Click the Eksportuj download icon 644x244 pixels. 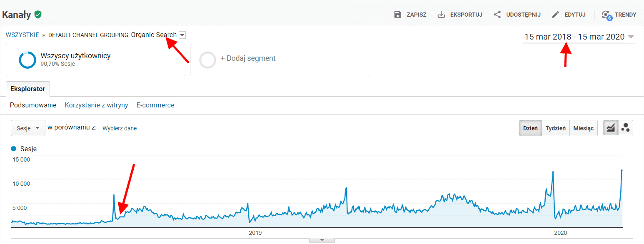tap(441, 15)
